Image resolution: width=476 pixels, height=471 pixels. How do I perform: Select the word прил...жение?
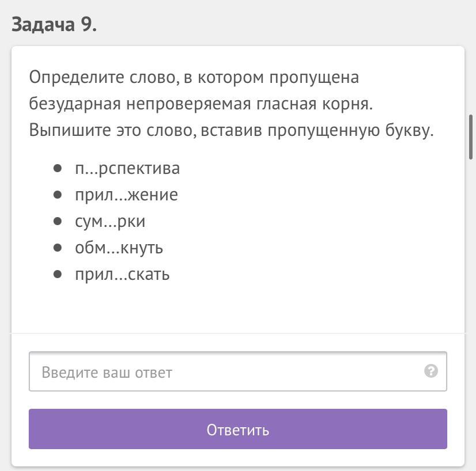(126, 195)
